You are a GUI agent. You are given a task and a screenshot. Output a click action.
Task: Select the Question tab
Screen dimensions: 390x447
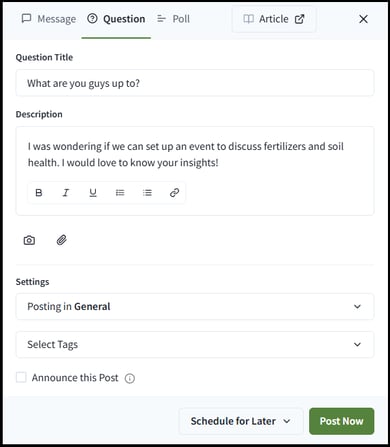click(116, 19)
